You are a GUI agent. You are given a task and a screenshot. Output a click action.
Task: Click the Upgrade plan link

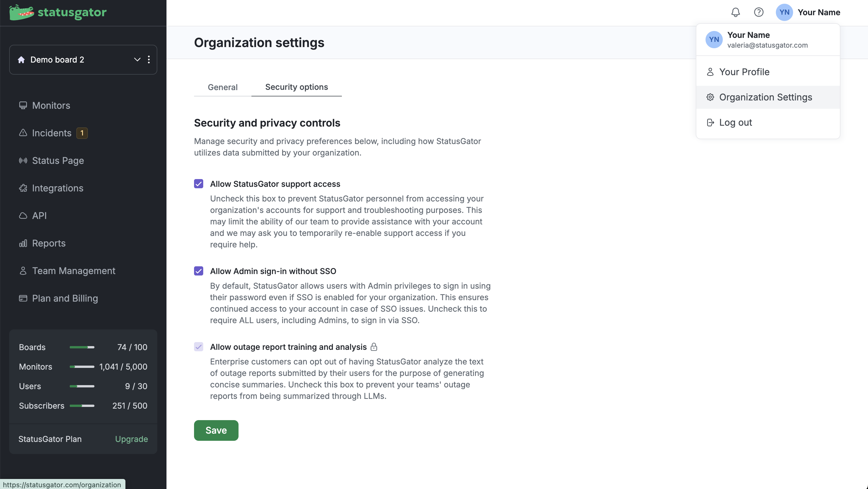(x=131, y=439)
